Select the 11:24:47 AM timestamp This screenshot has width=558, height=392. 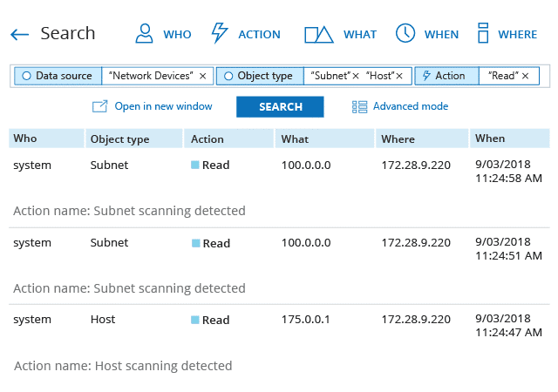(508, 332)
